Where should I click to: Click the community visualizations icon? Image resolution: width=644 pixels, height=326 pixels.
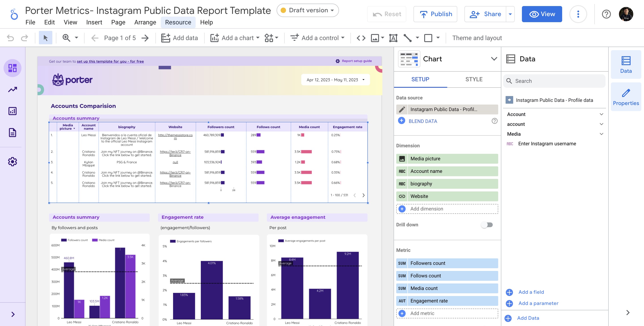point(269,38)
